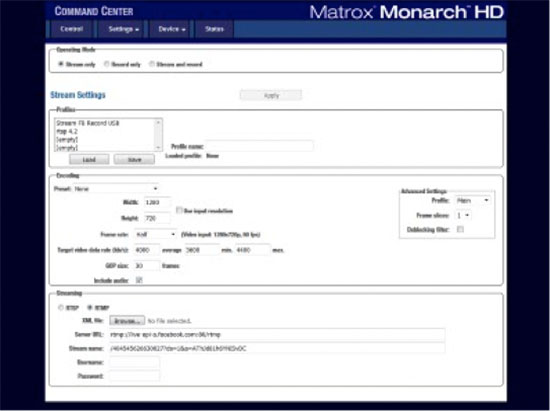550x411 pixels.
Task: Open the Device menu
Action: [172, 29]
